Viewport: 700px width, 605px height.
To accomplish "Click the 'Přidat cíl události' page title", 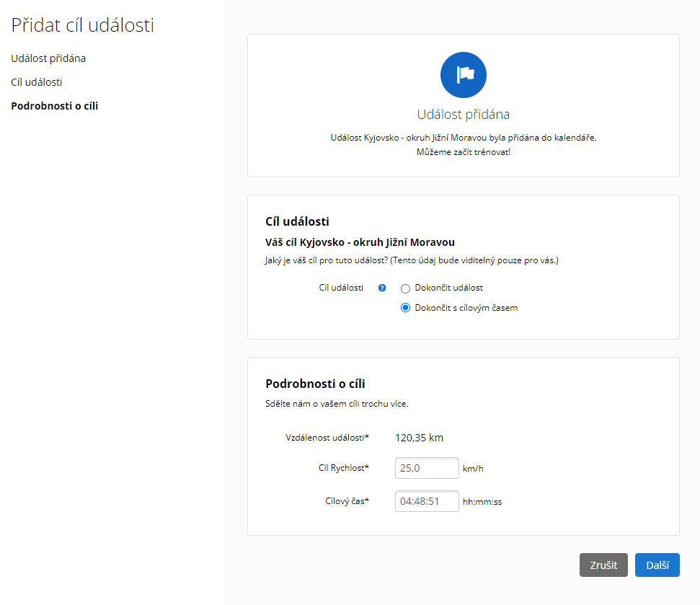I will pyautogui.click(x=82, y=25).
